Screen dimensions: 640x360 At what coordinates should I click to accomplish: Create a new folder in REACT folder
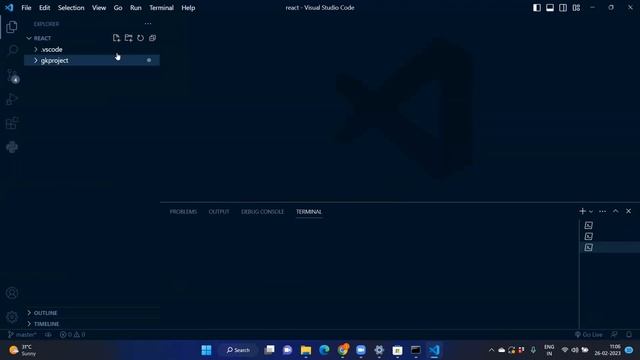tap(129, 38)
